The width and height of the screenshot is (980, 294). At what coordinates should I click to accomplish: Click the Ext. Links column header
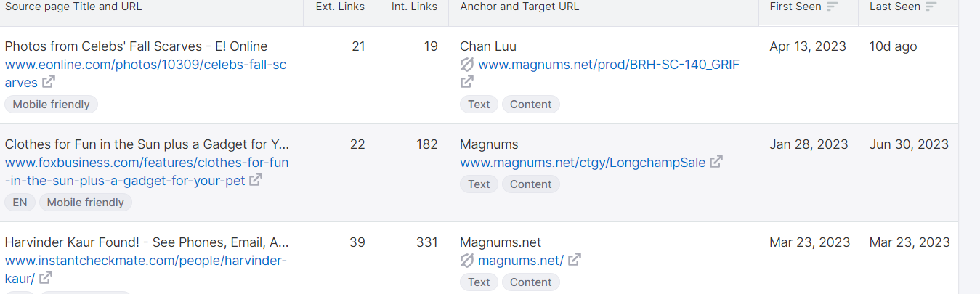[340, 7]
